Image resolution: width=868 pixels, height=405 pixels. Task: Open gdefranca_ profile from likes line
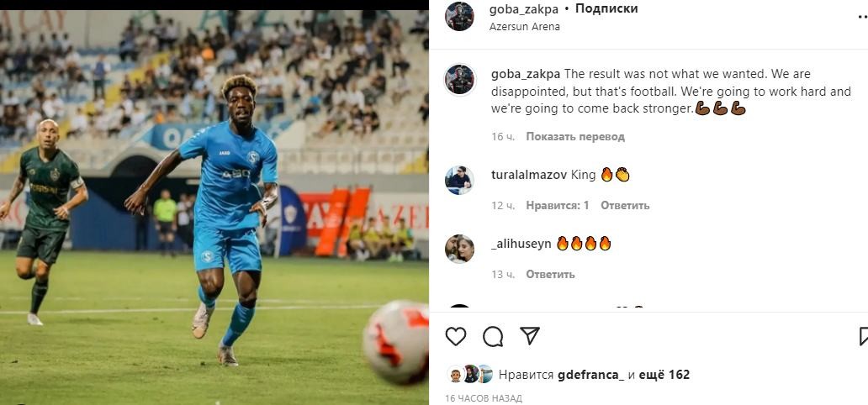[590, 375]
